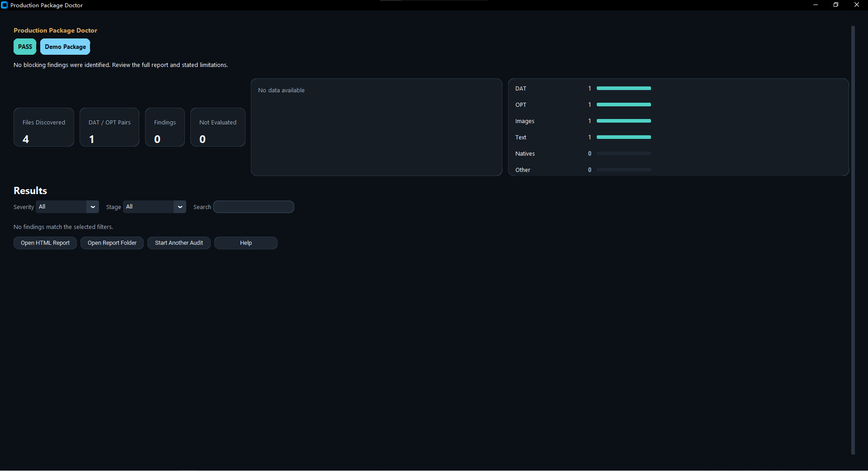
Task: Click the 'No data available' text
Action: [281, 90]
